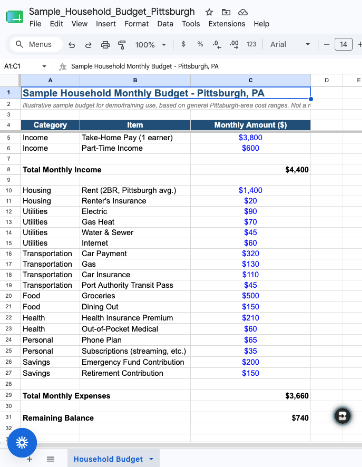
Task: Select the Category header cell
Action: pos(50,125)
